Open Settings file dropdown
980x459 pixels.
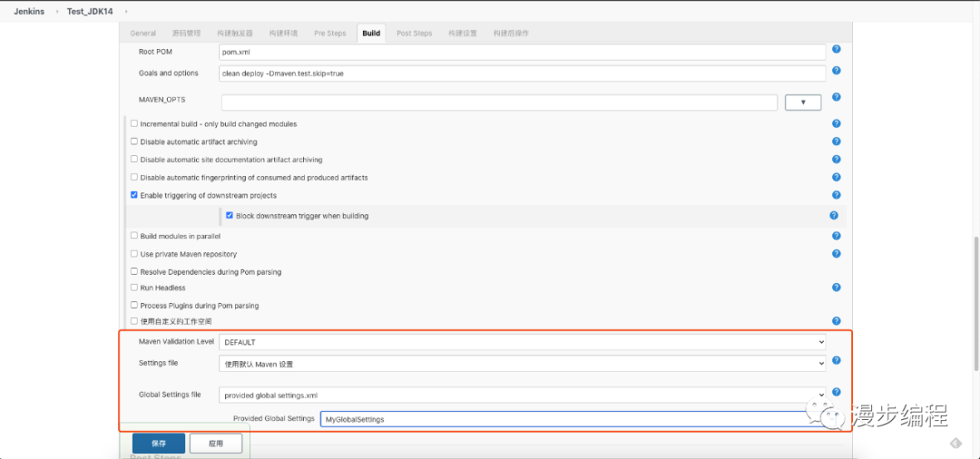[523, 364]
